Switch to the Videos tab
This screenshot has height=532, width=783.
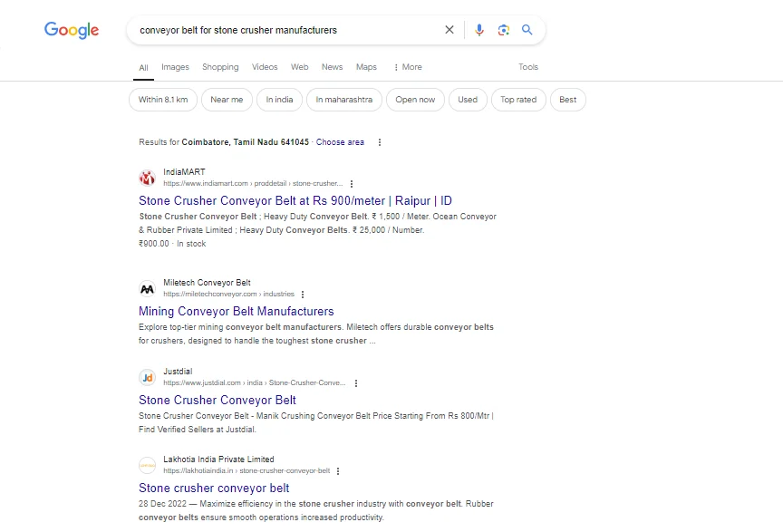point(265,67)
